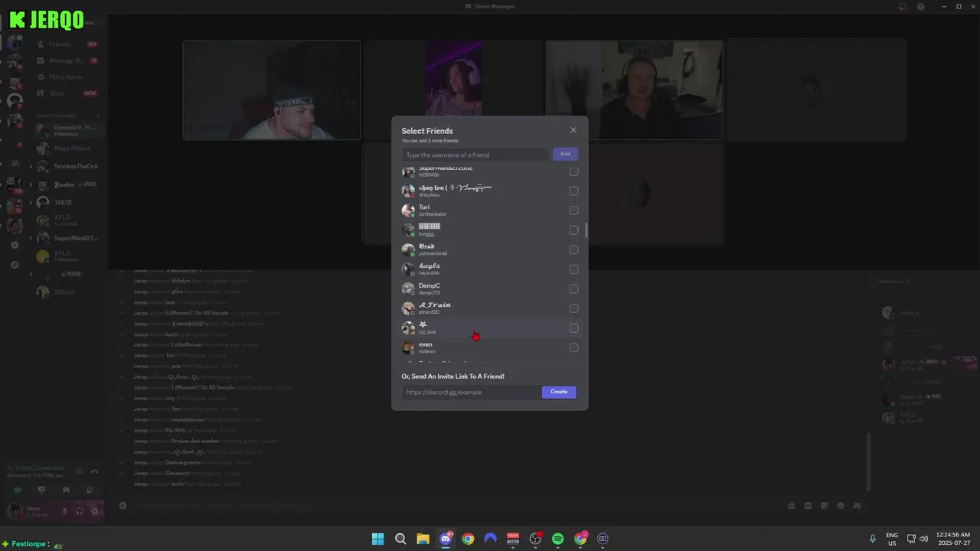The height and width of the screenshot is (551, 980).
Task: Open the GIF picker icon in the chat bar
Action: (808, 505)
